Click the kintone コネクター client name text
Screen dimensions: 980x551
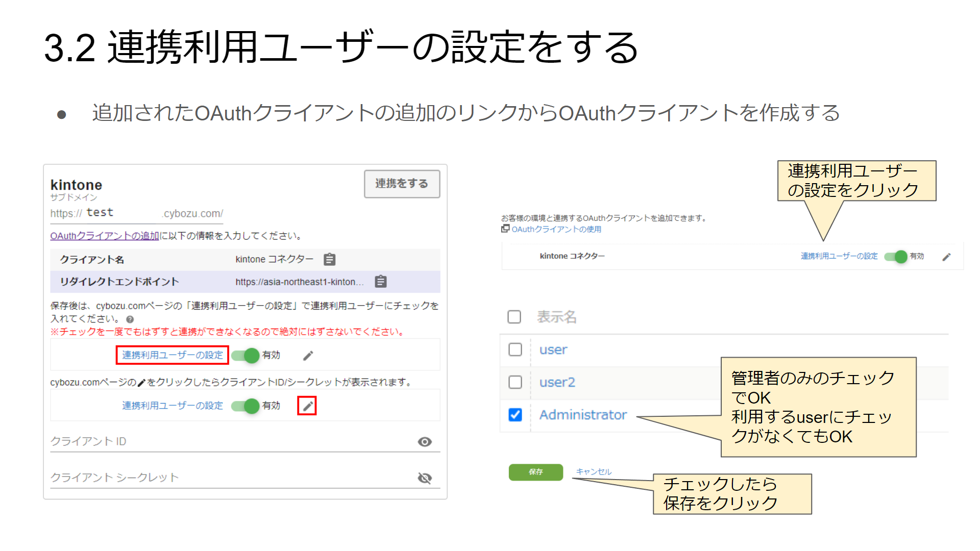[275, 259]
